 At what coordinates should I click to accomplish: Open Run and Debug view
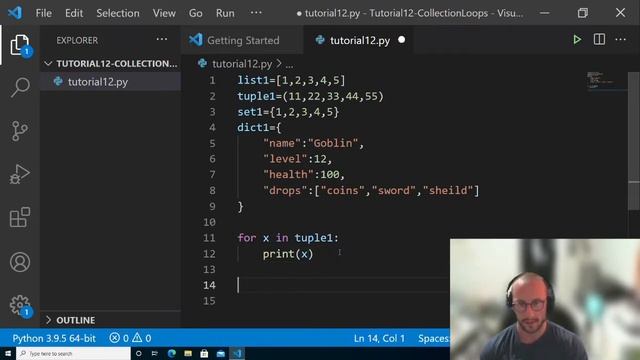[x=20, y=174]
